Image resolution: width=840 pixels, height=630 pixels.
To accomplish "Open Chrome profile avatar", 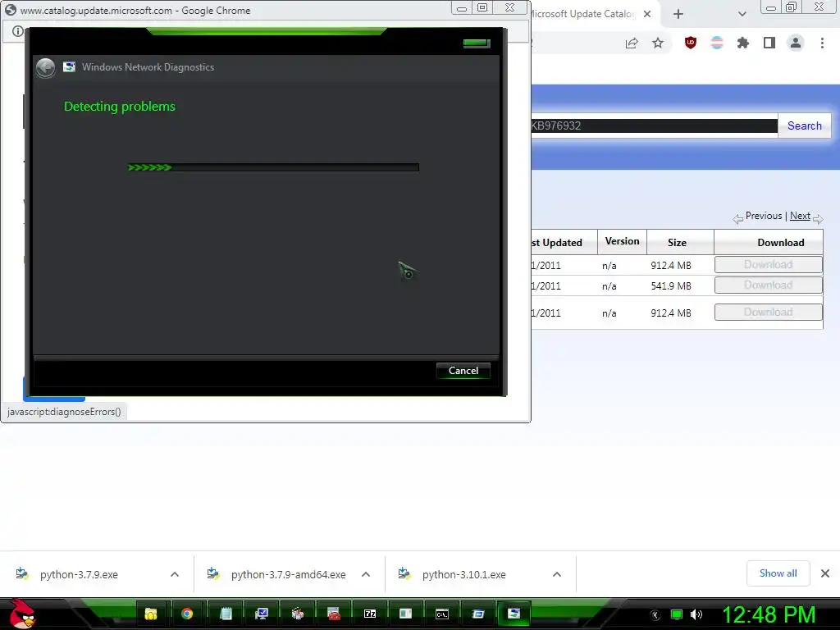I will pyautogui.click(x=796, y=43).
